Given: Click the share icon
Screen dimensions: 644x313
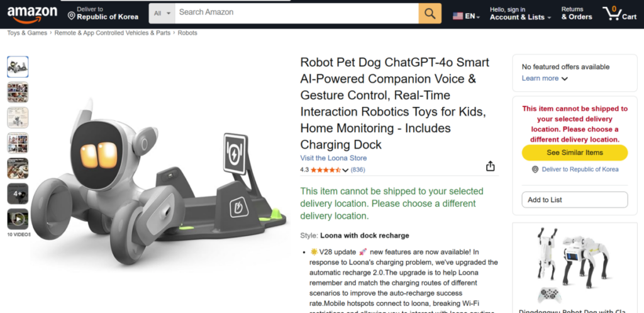Looking at the screenshot, I should point(490,166).
